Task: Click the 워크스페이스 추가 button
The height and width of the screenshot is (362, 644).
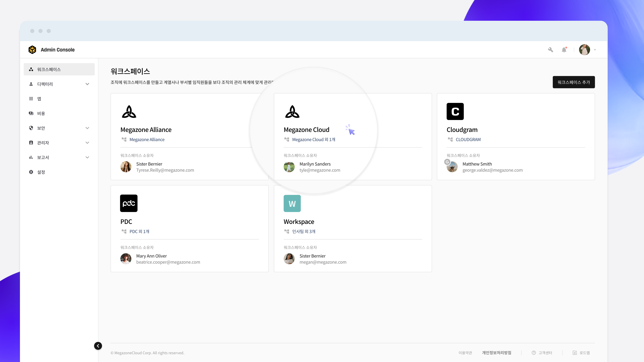Action: click(x=574, y=82)
